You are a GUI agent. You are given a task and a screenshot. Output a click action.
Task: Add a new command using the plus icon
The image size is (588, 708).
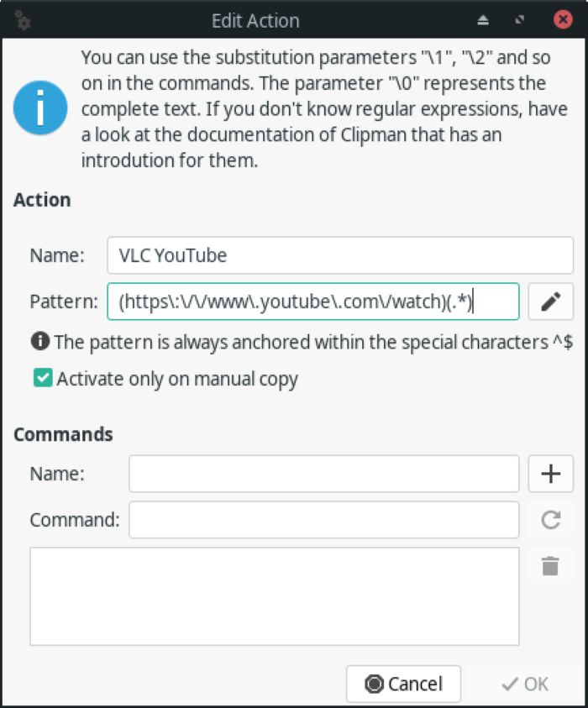click(552, 474)
